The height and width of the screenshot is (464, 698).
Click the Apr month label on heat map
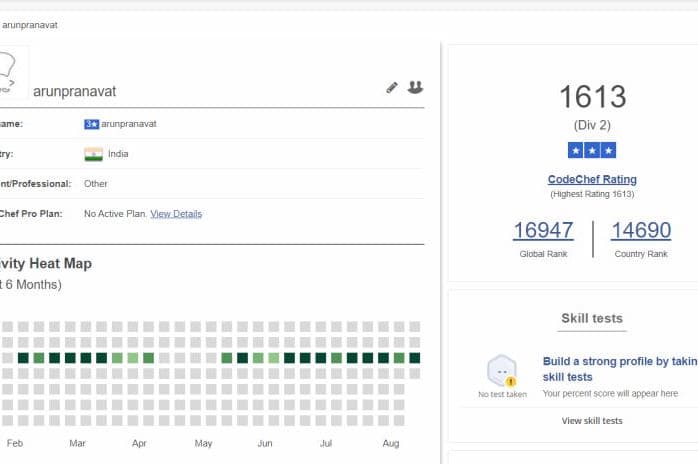tap(139, 444)
